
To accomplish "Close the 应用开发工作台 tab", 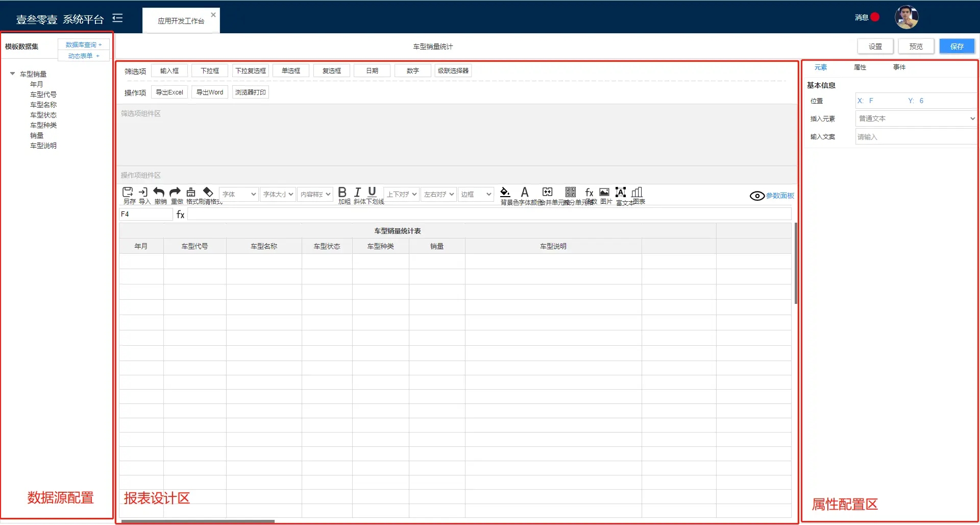I will pos(213,15).
